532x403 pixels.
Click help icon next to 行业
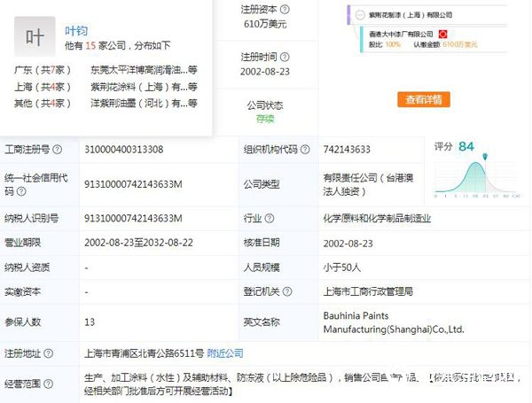[x=270, y=218]
